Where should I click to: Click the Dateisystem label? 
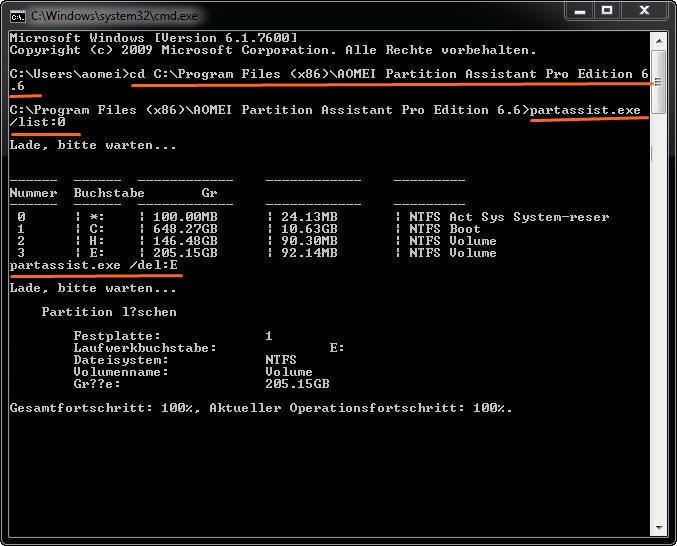121,360
